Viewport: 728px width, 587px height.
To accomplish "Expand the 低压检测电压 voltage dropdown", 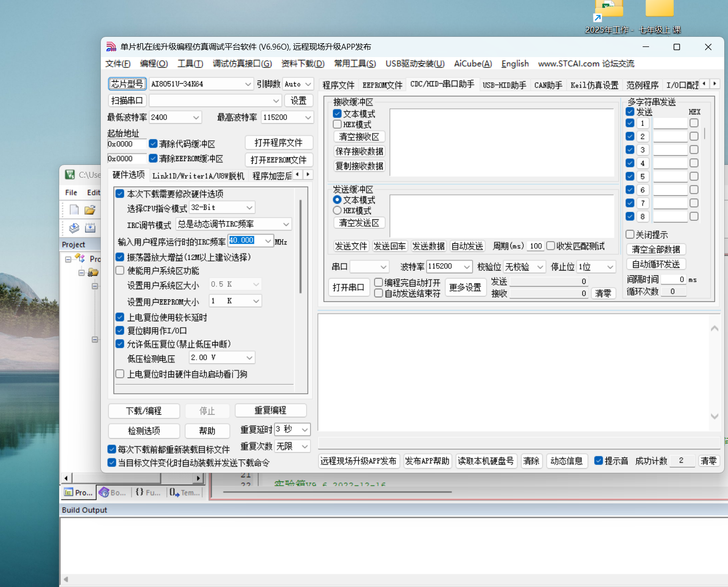I will click(x=250, y=357).
